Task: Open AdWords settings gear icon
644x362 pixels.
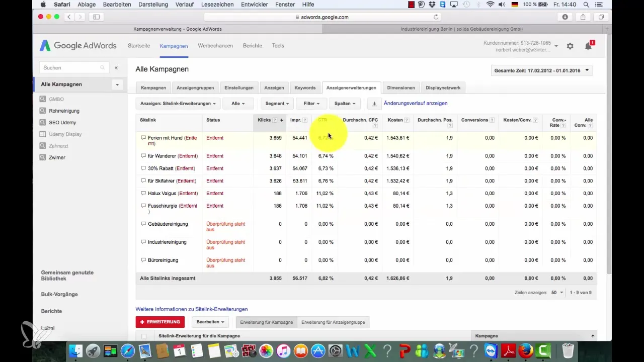Action: point(570,46)
